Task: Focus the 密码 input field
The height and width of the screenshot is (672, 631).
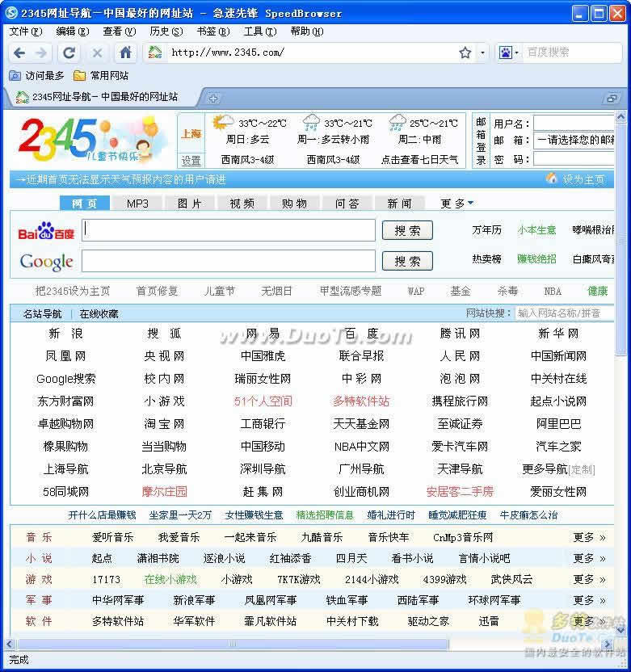Action: tap(574, 159)
